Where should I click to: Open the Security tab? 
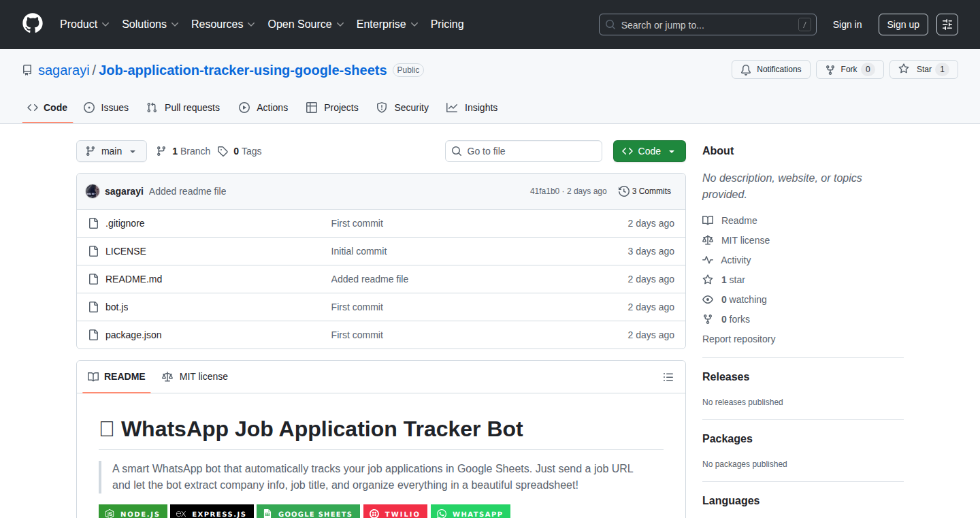[403, 108]
